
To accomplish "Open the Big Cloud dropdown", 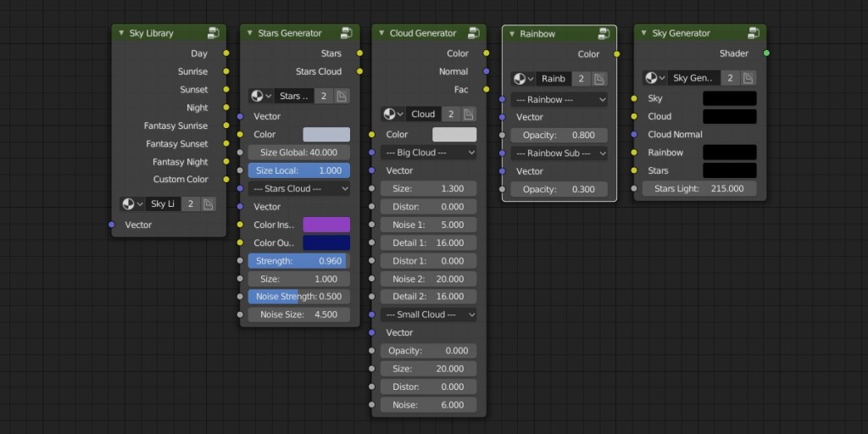I will 429,153.
